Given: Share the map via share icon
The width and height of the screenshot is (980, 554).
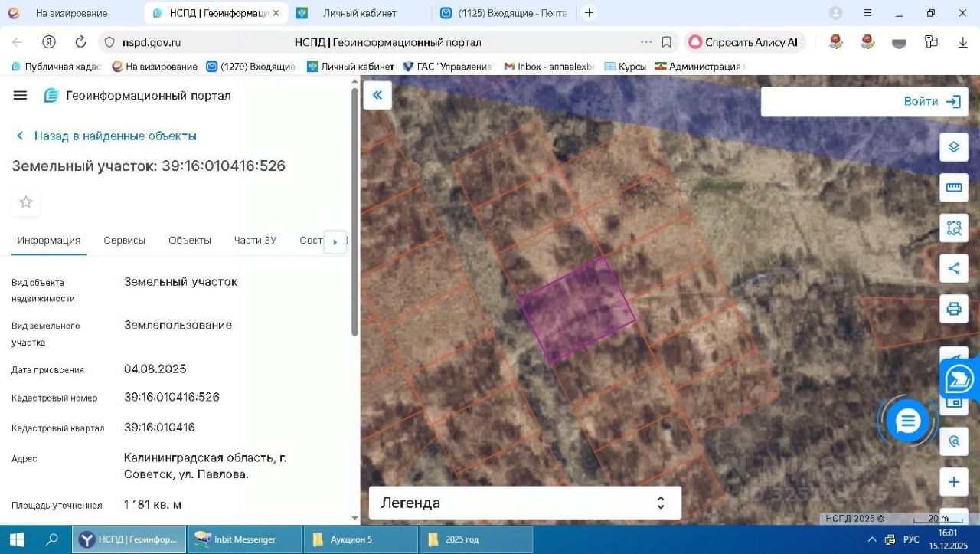Looking at the screenshot, I should [x=954, y=268].
